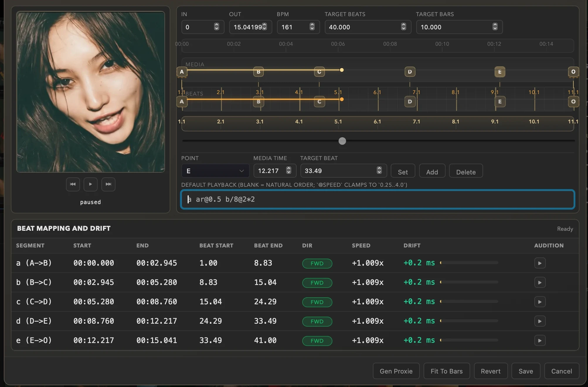Click the SEGMENT column header

tap(30, 245)
